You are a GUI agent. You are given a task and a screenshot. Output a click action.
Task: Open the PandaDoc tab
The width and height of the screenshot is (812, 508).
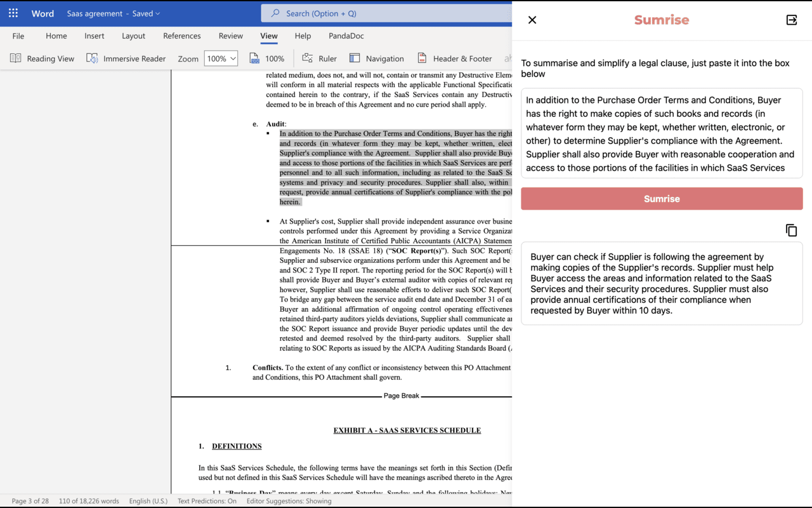346,36
